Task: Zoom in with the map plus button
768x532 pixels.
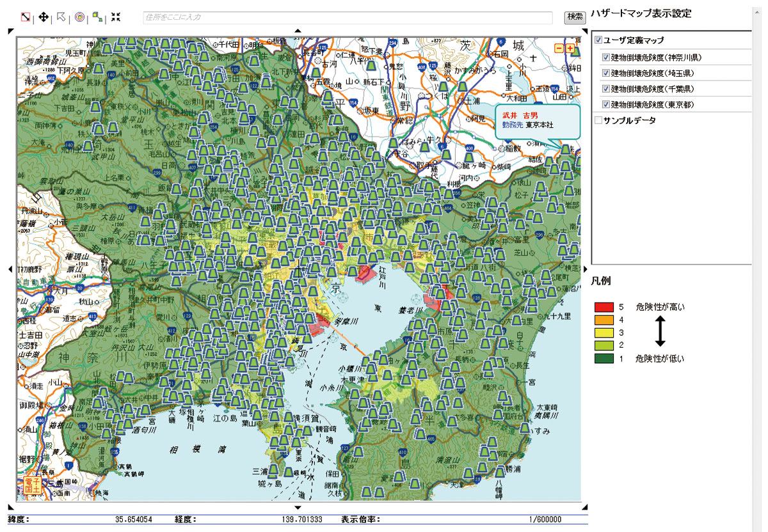Action: coord(570,48)
